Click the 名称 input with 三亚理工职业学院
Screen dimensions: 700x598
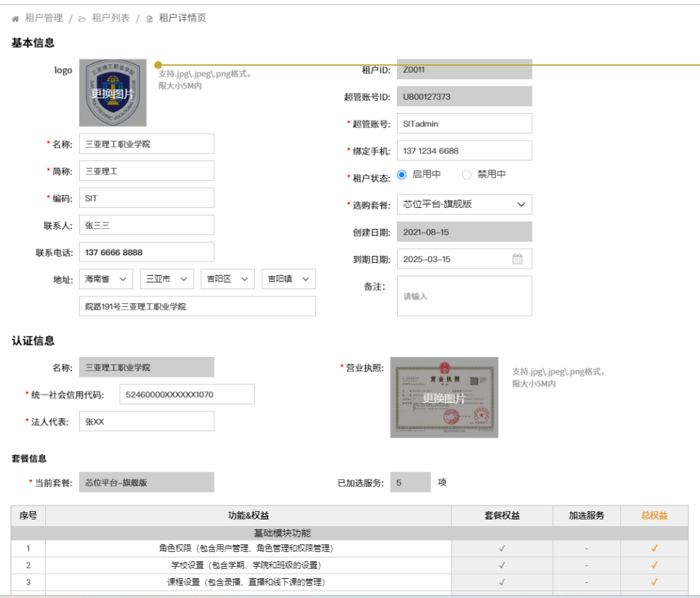pyautogui.click(x=146, y=144)
